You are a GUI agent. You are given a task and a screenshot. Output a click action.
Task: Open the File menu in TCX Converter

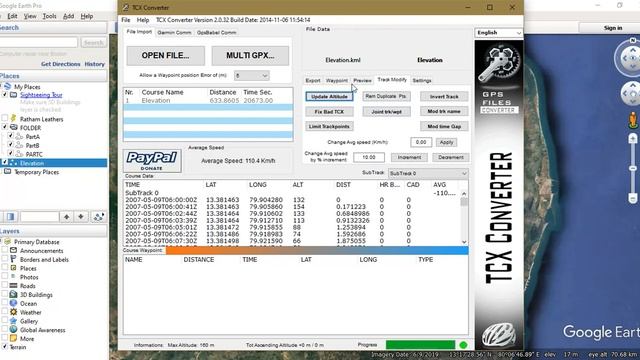[126, 20]
